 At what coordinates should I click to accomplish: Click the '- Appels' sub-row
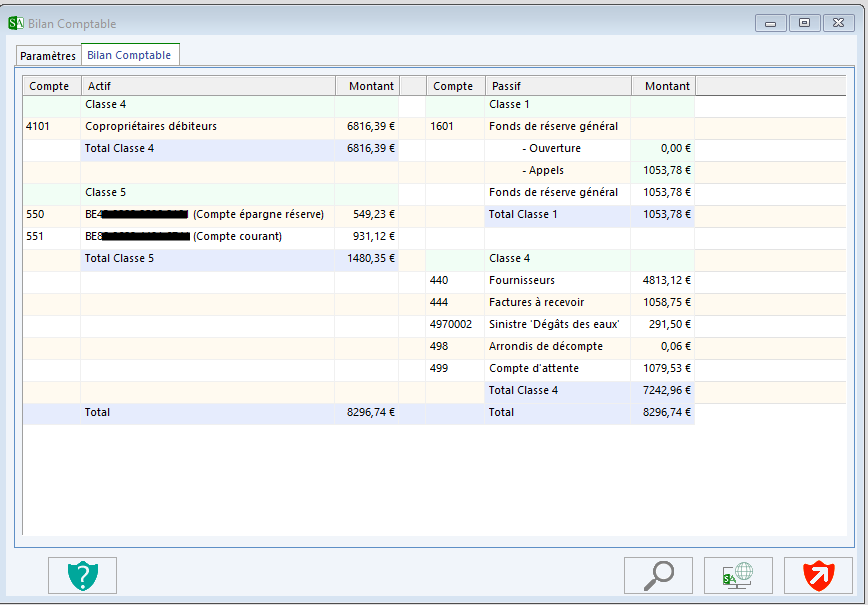point(543,170)
